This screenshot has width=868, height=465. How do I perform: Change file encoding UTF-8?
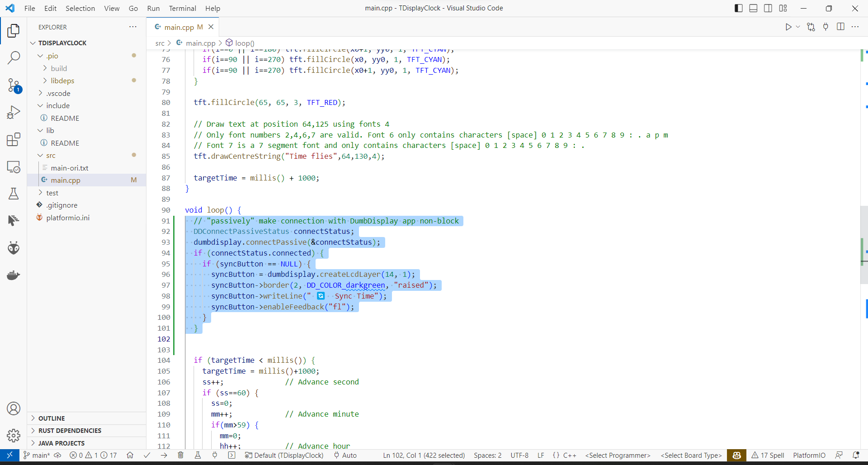519,456
